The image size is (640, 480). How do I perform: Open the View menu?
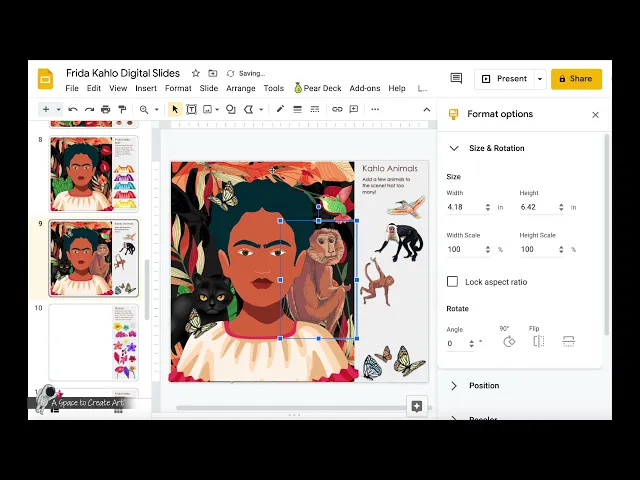click(x=118, y=88)
